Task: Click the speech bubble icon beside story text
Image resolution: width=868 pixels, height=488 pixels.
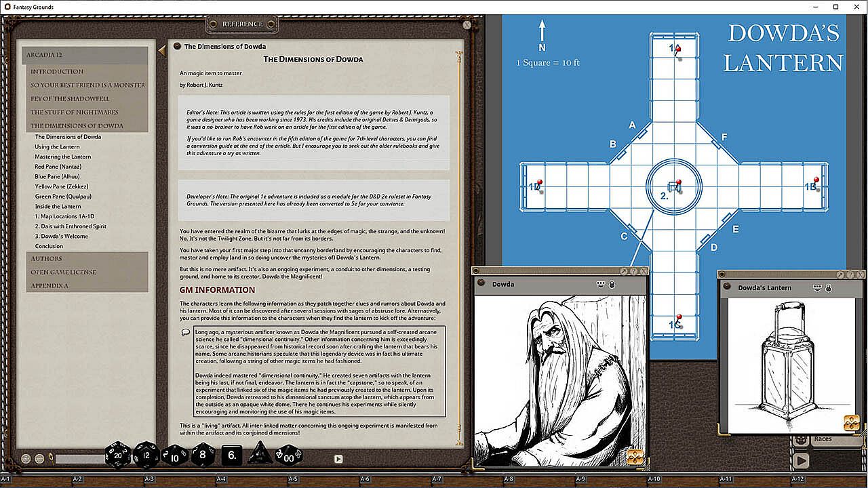Action: [x=186, y=332]
